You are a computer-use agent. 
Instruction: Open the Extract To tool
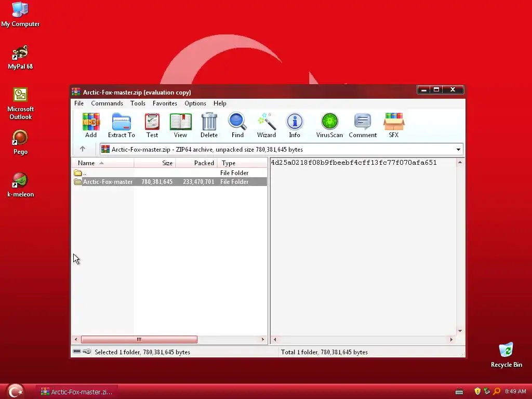[122, 125]
